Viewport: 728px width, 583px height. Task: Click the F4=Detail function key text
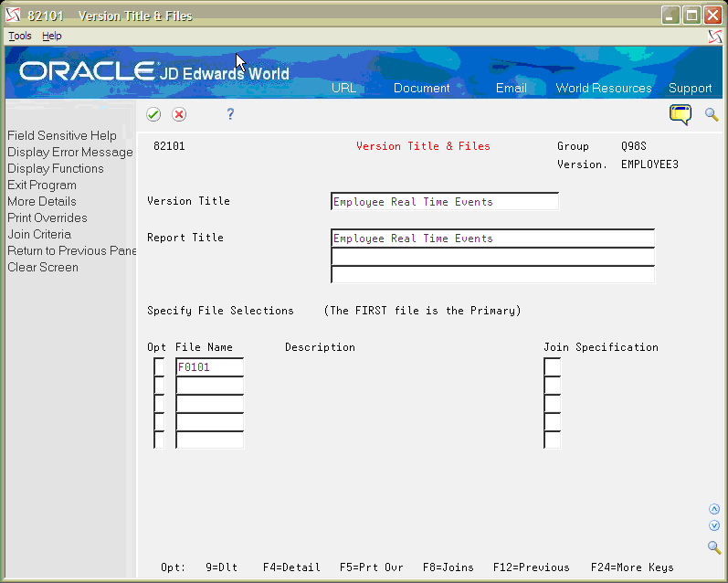(291, 567)
